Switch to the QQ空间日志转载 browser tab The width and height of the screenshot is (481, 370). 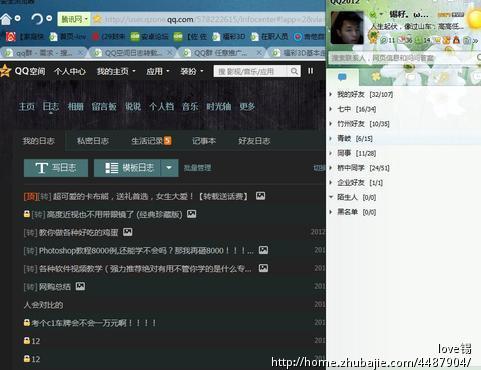pyautogui.click(x=132, y=53)
